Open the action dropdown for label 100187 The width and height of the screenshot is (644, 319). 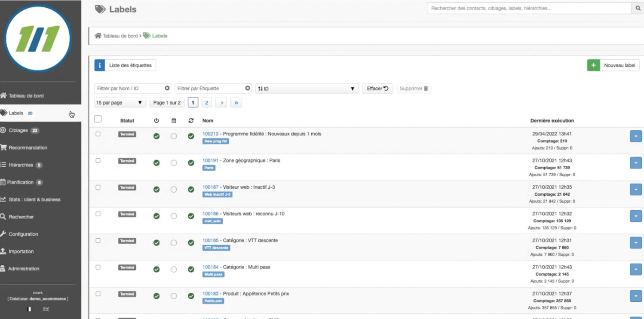click(636, 190)
